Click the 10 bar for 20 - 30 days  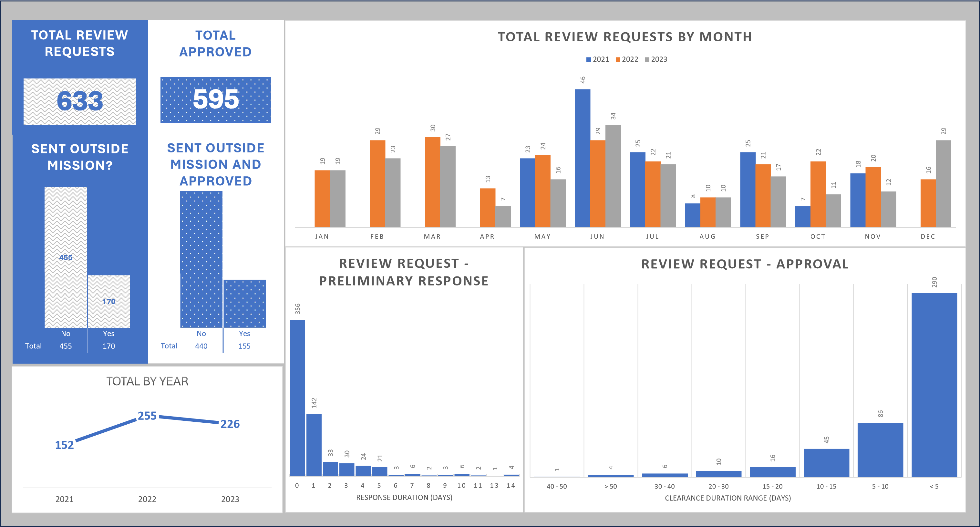click(x=719, y=474)
